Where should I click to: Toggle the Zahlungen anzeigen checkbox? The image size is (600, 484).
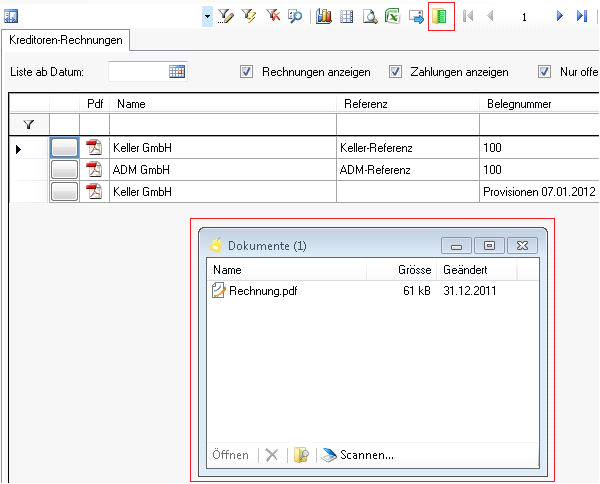pos(395,72)
